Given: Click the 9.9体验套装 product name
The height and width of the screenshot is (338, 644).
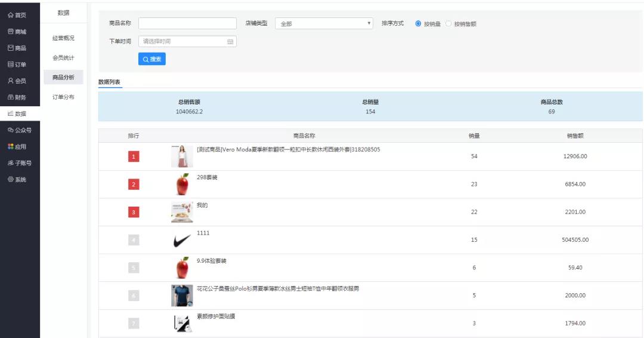Looking at the screenshot, I should point(212,261).
